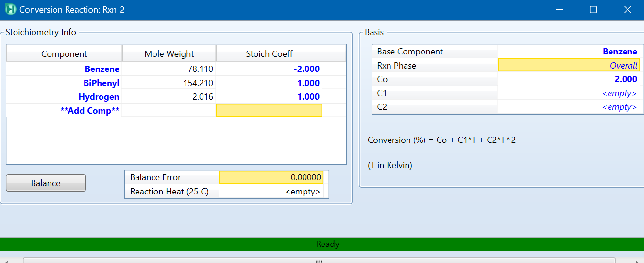Click Hydrogen mole weight 2.016
This screenshot has width=644, height=263.
[x=169, y=96]
